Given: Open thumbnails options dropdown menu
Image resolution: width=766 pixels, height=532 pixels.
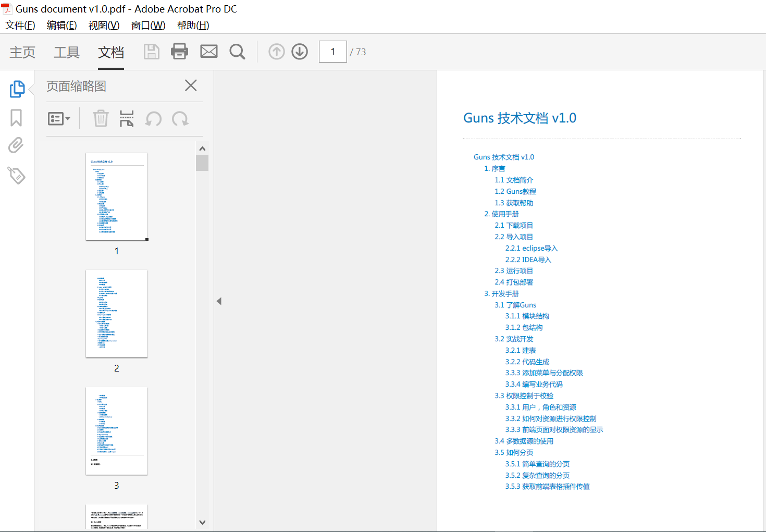Looking at the screenshot, I should pyautogui.click(x=59, y=119).
